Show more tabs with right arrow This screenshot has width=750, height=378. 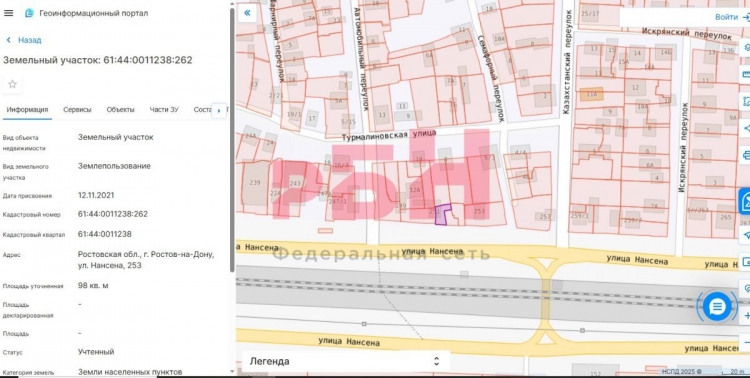pos(219,111)
